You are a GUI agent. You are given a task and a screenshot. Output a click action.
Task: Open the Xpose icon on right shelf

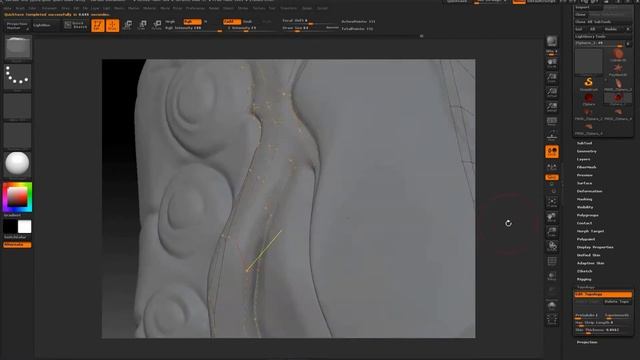552,319
